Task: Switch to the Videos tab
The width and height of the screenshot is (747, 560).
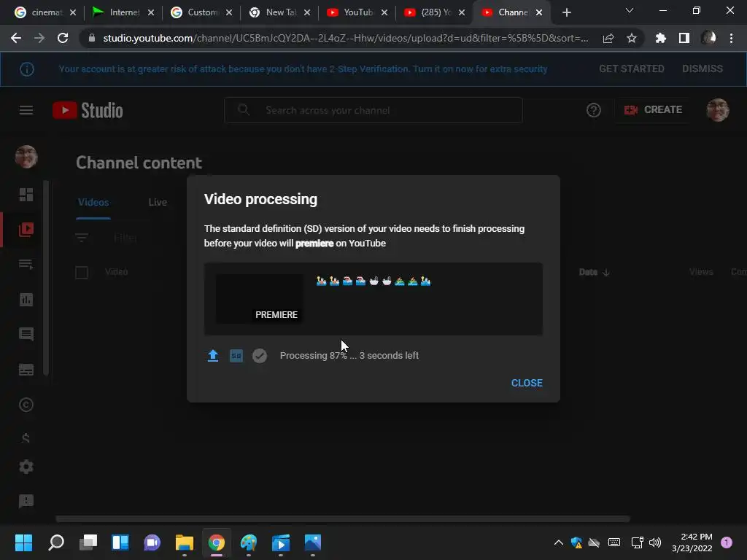Action: pyautogui.click(x=93, y=203)
